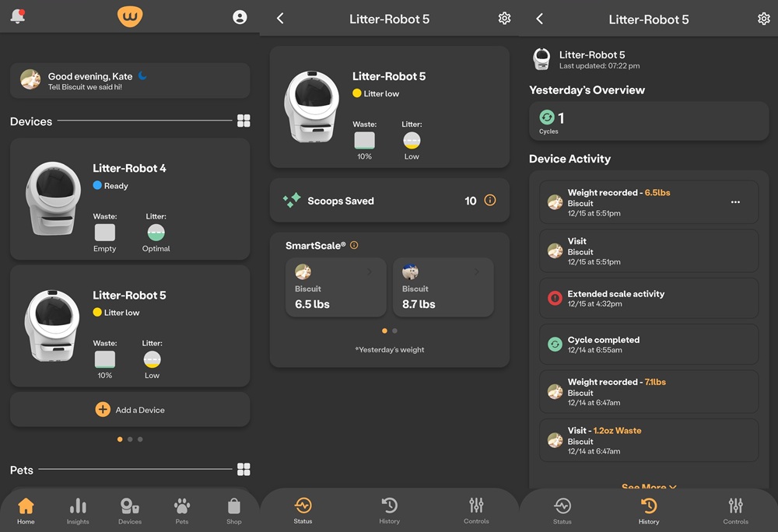
Task: Open the Pets tab in bottom bar
Action: tap(182, 511)
